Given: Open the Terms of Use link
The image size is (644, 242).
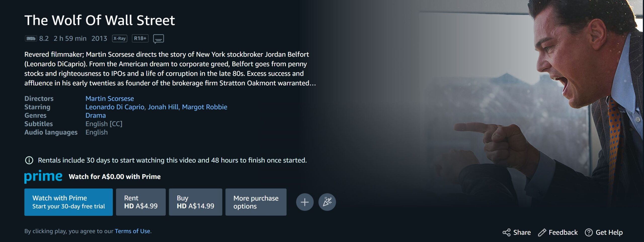Looking at the screenshot, I should 133,231.
